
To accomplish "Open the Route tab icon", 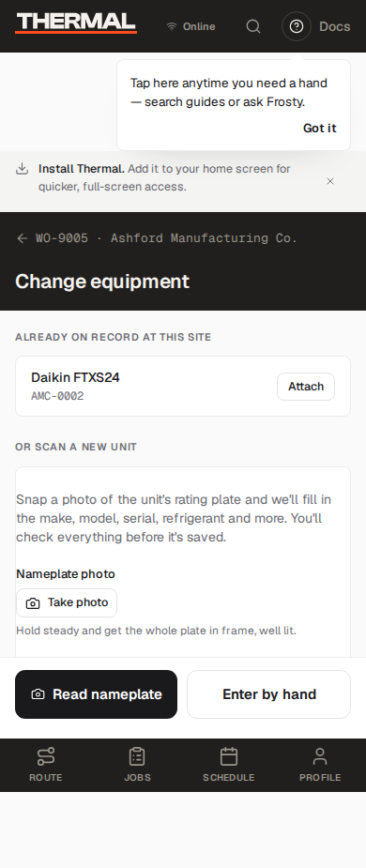I will click(x=46, y=756).
